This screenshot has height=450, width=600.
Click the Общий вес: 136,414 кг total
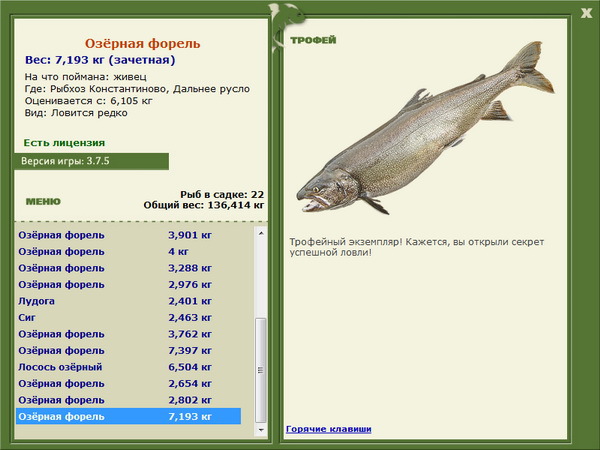click(204, 205)
